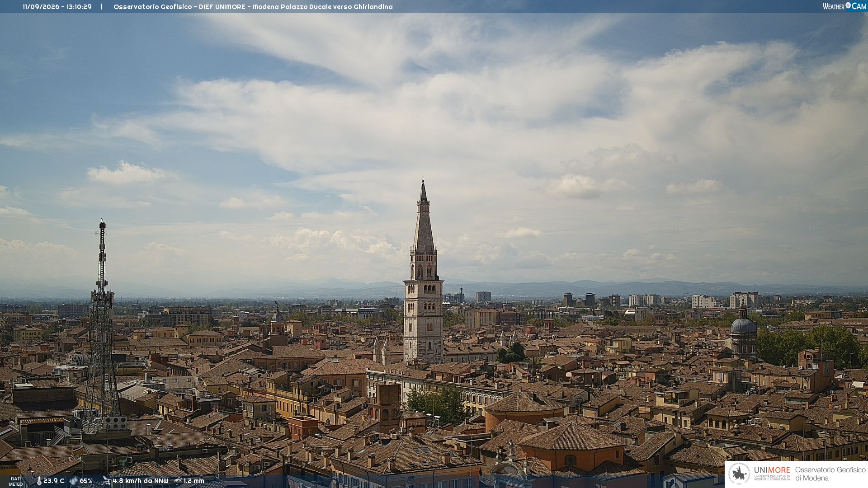Viewport: 868px width, 488px height.
Task: Click the 65% humidity value
Action: [x=86, y=481]
